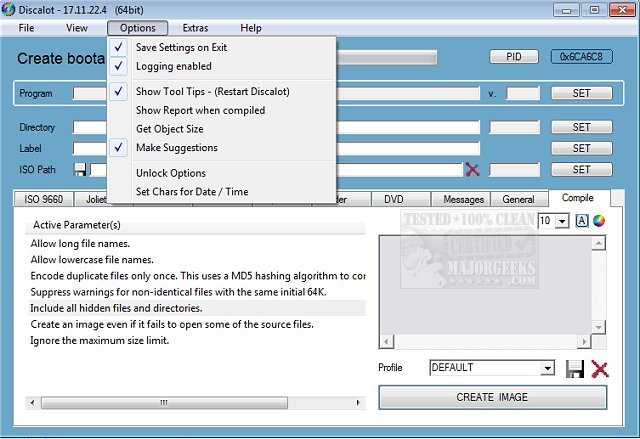Click the CREATE IMAGE button

492,397
